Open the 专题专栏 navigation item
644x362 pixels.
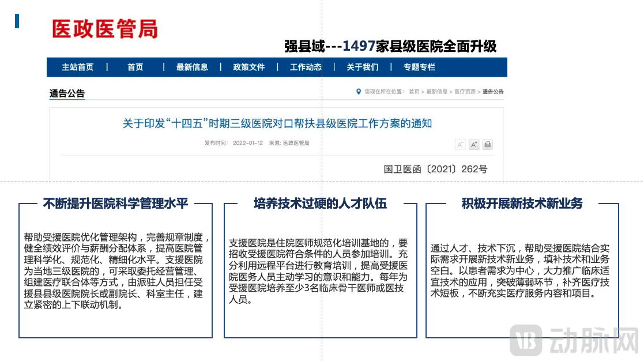coord(419,67)
